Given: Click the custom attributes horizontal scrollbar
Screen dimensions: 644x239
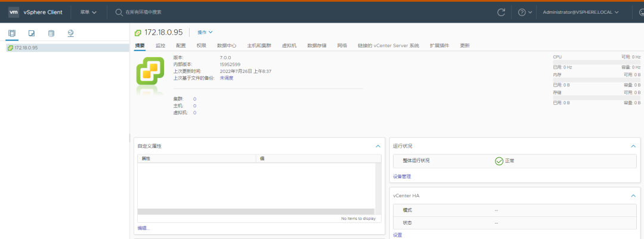Looking at the screenshot, I should (x=256, y=211).
